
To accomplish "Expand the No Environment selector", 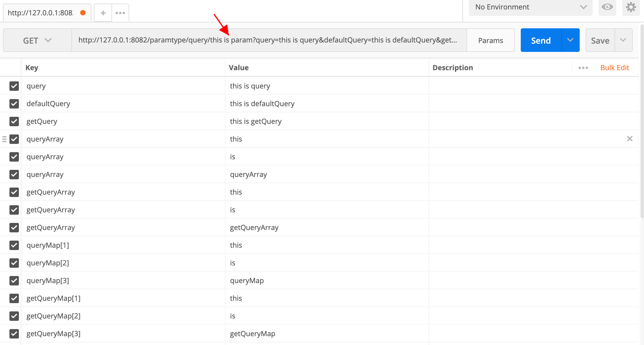I will coord(530,7).
